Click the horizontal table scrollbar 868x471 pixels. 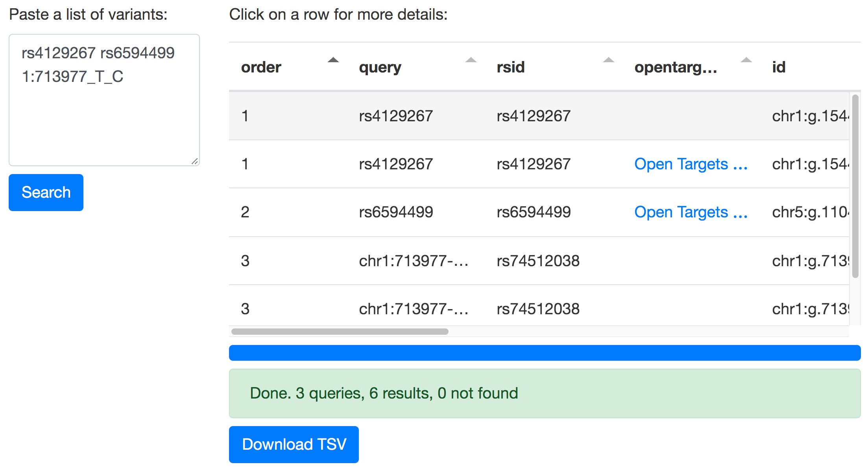[340, 332]
